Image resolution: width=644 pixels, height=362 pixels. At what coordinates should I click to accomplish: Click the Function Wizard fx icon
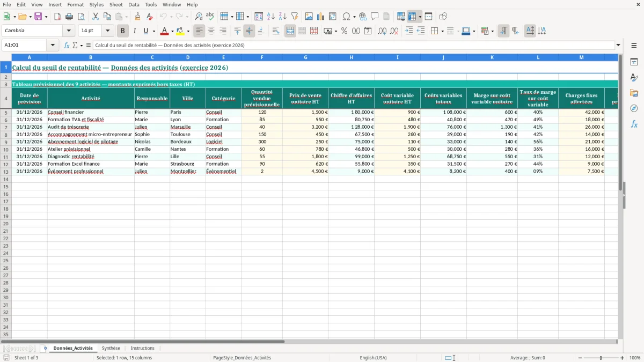[67, 46]
